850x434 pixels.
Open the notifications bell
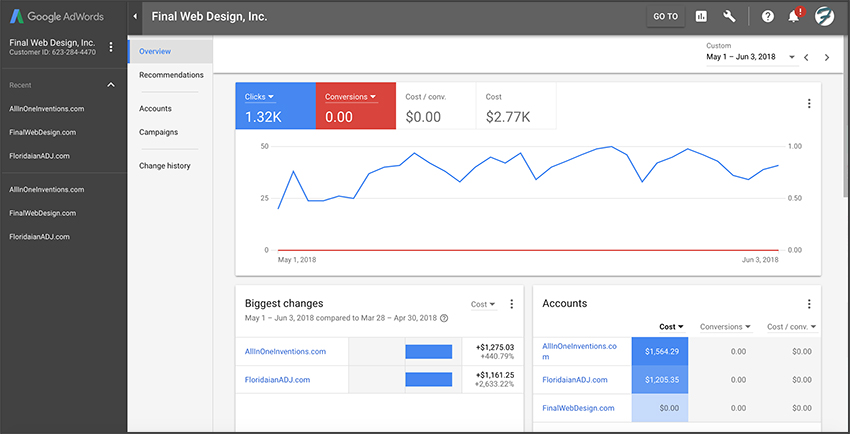(794, 16)
